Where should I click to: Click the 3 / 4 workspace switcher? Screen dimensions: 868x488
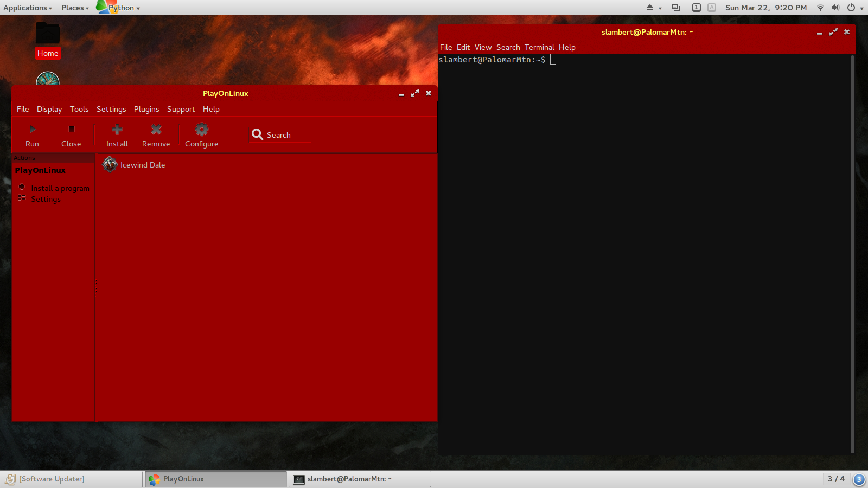(836, 479)
